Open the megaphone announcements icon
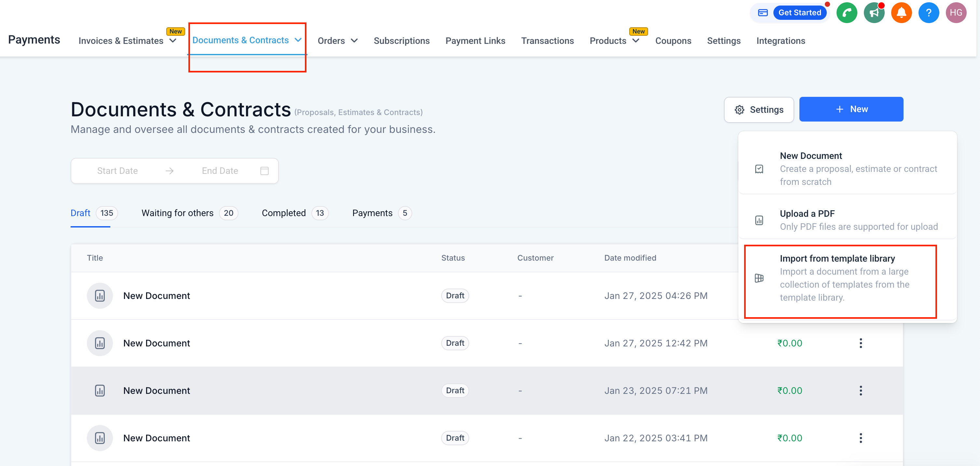 [x=874, y=13]
